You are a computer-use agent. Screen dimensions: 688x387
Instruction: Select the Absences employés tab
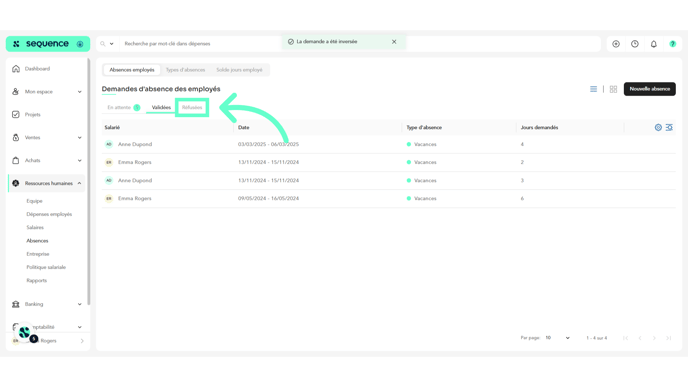pyautogui.click(x=132, y=70)
